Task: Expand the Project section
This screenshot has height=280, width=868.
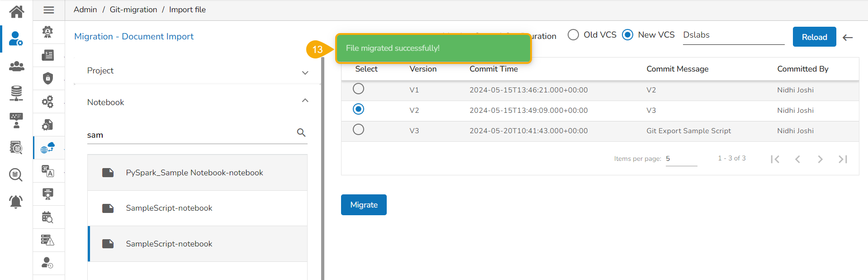Action: click(x=305, y=72)
